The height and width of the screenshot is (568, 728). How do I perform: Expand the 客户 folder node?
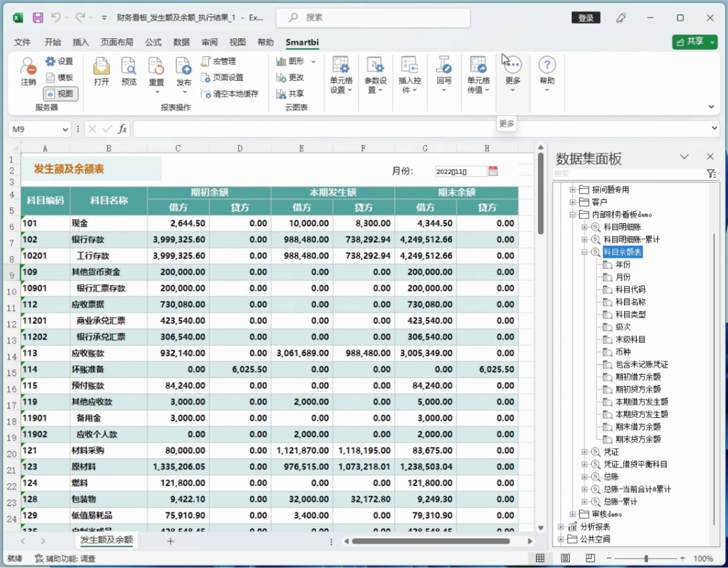point(572,202)
